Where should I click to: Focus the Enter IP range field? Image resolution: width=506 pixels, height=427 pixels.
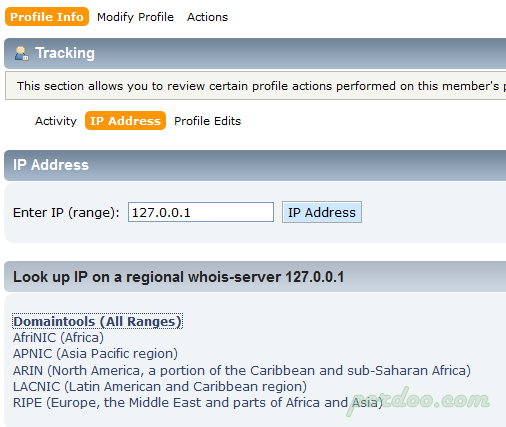[x=201, y=212]
